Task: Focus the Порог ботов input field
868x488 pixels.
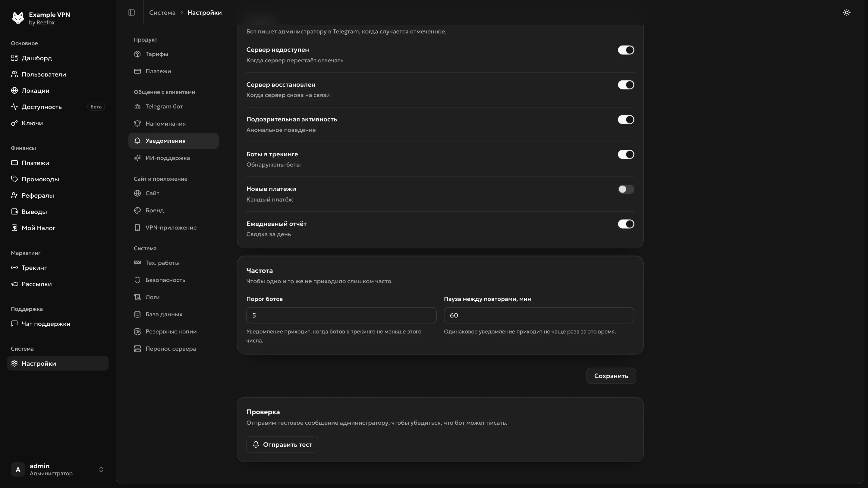Action: [x=341, y=315]
